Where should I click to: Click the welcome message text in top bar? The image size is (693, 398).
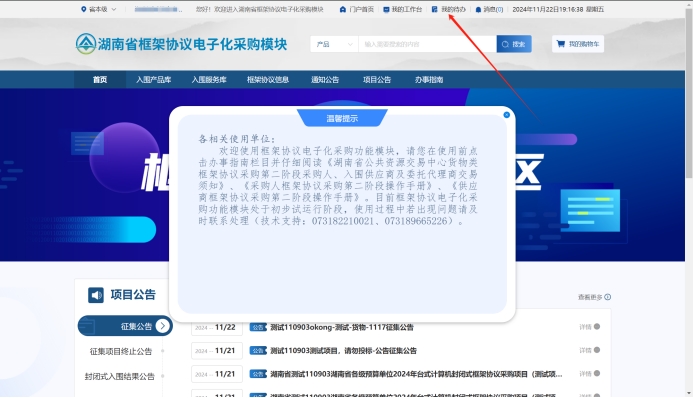260,9
